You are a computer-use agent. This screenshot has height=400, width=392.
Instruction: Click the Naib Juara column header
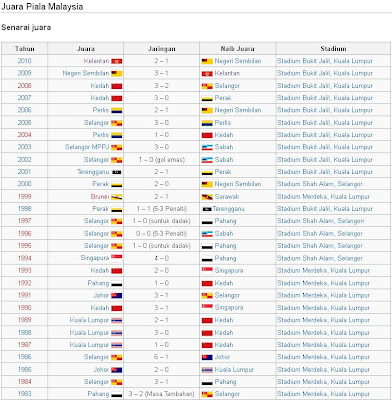pos(237,49)
